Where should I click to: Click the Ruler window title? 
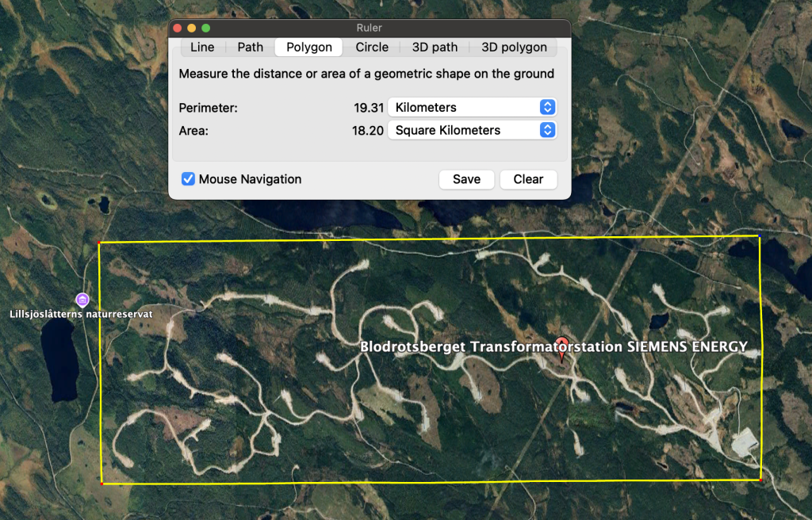[370, 28]
